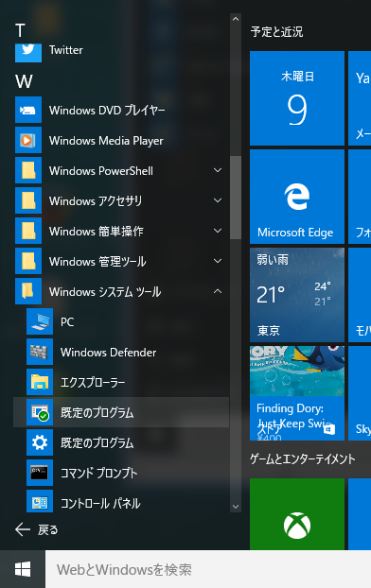Select the Windows Defender label
This screenshot has width=371, height=588.
point(109,352)
